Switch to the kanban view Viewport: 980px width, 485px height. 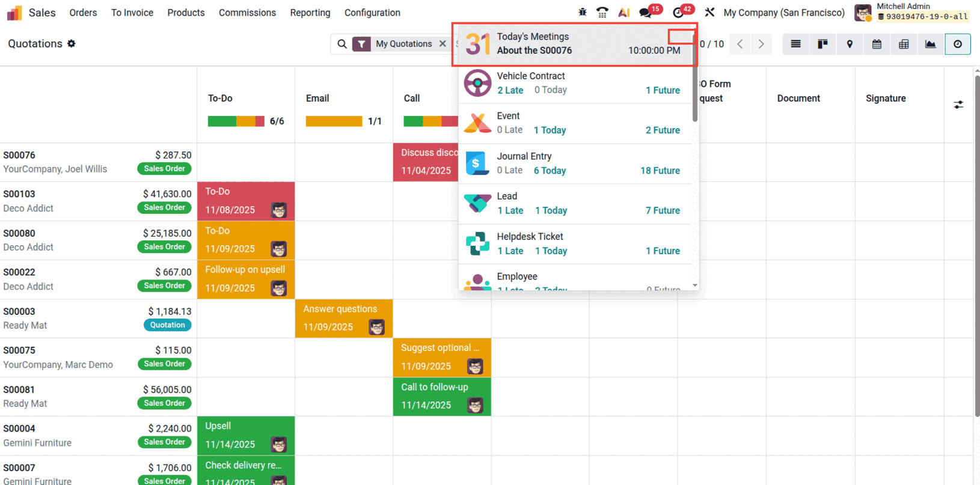[822, 44]
